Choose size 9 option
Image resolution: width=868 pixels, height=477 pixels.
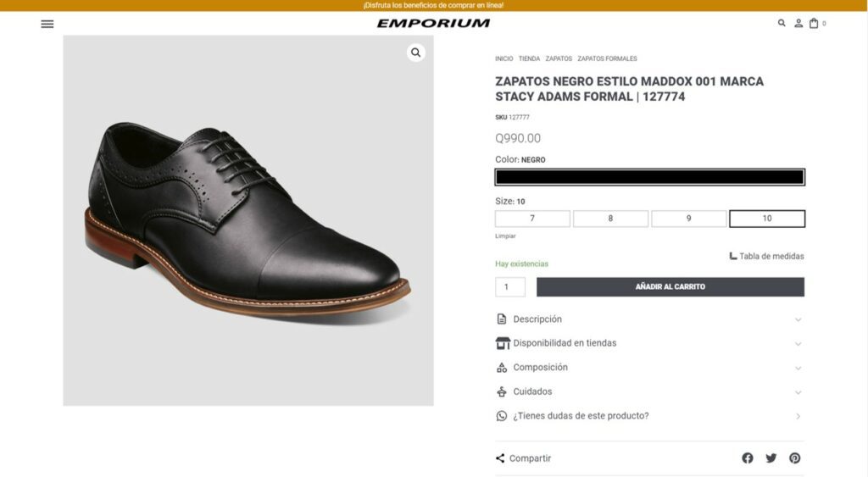point(688,219)
